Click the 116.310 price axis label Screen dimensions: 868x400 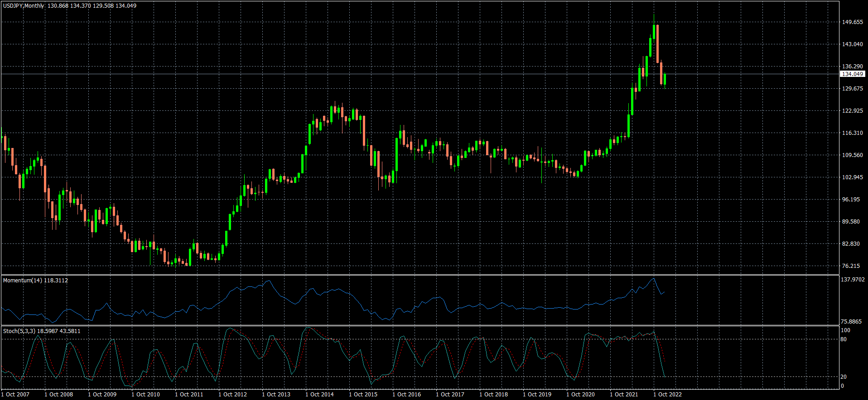[x=853, y=133]
